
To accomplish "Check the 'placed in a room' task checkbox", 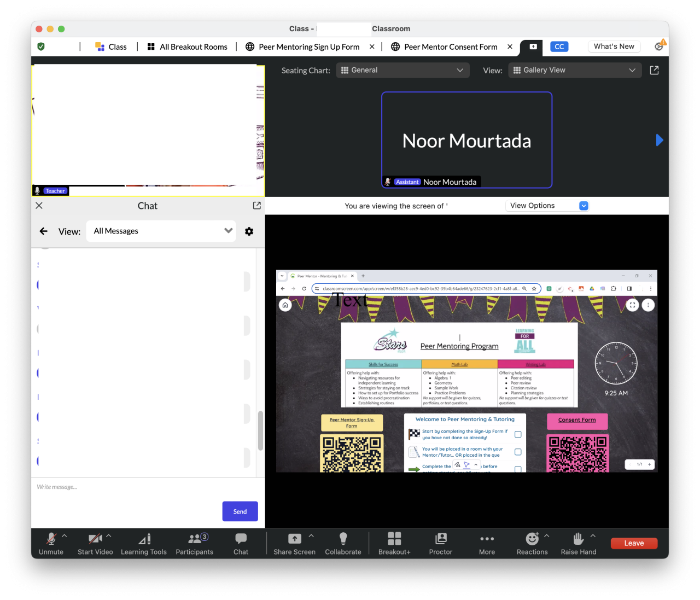I will (518, 452).
